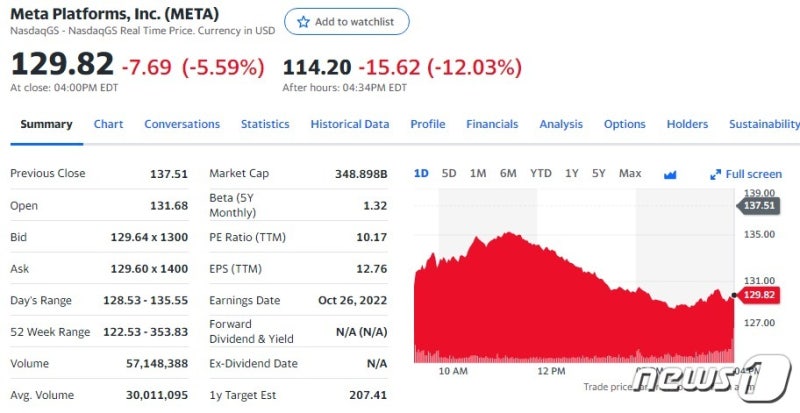Go to the Statistics tab
Viewport: 800px width, 413px height.
[x=265, y=124]
